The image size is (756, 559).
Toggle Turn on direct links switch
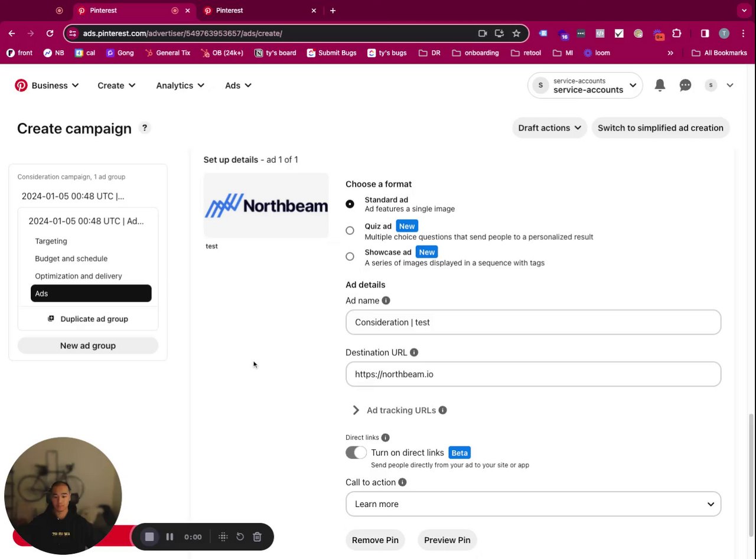[x=356, y=453]
